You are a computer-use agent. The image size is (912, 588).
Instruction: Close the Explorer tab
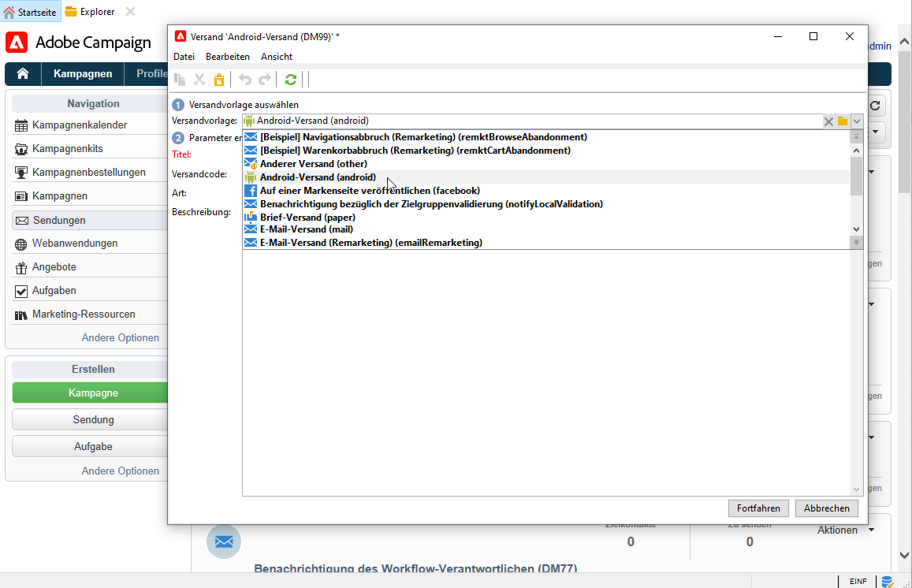(130, 12)
